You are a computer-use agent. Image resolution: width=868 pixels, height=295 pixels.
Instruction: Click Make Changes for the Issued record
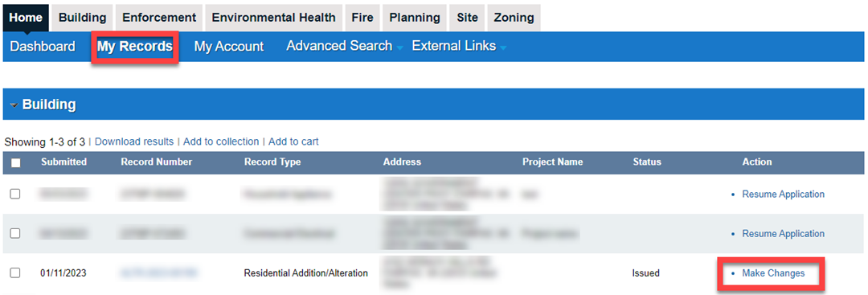pos(773,272)
